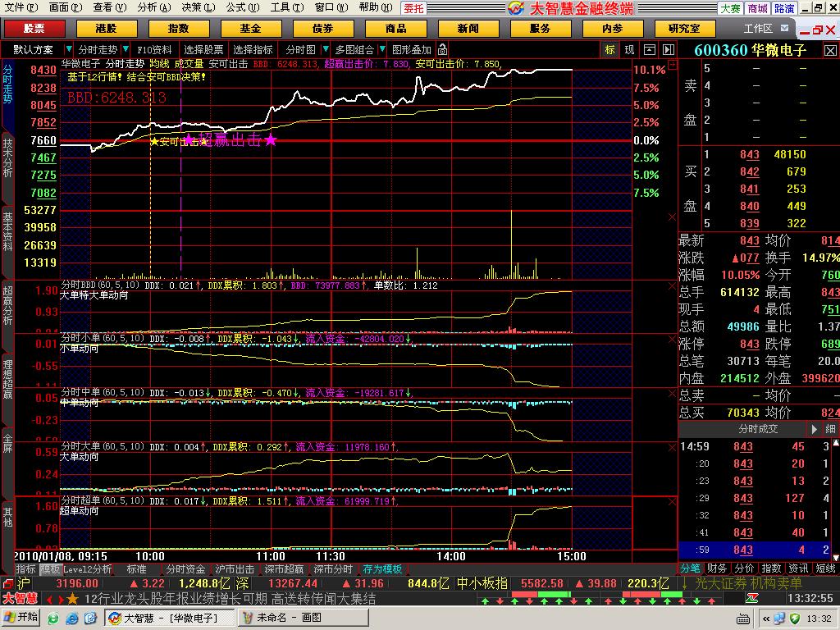Screen dimensions: 840x630
Task: Click the news headline about 12行业龙头股
Action: 231,598
